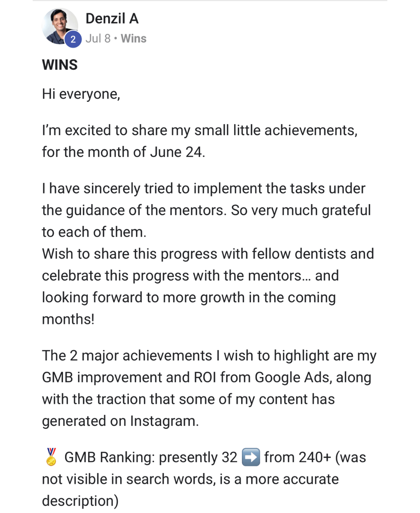Click the word 'months!' in the post

(68, 319)
